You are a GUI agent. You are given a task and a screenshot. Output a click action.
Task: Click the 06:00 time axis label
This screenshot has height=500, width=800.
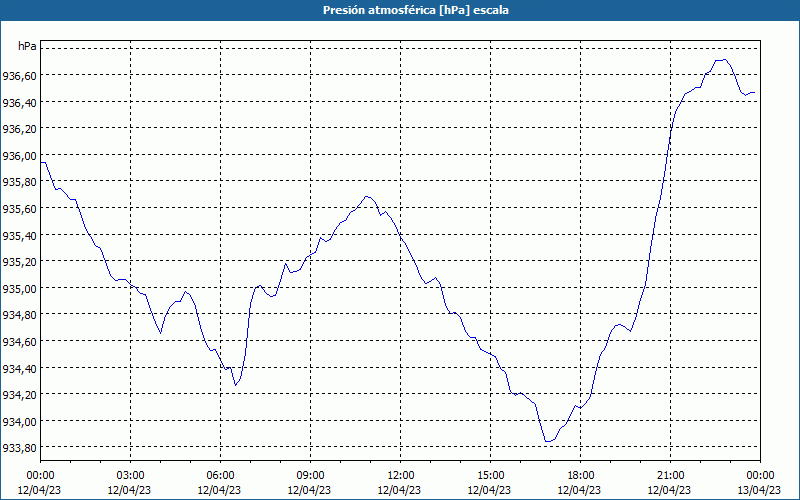220,476
